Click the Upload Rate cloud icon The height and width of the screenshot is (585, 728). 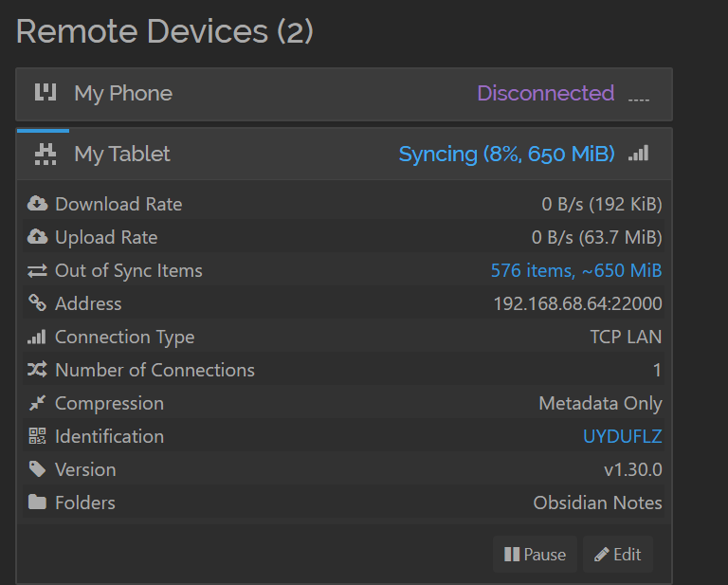click(37, 237)
